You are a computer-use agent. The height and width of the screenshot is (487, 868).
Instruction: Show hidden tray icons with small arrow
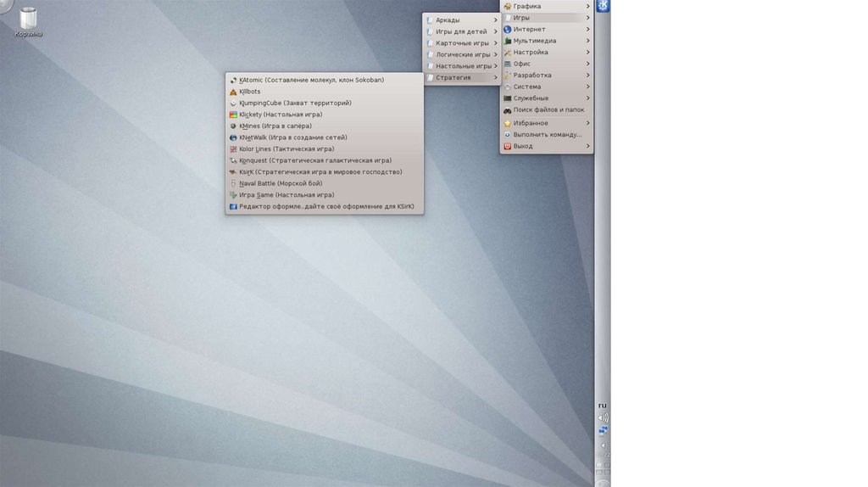pos(603,445)
